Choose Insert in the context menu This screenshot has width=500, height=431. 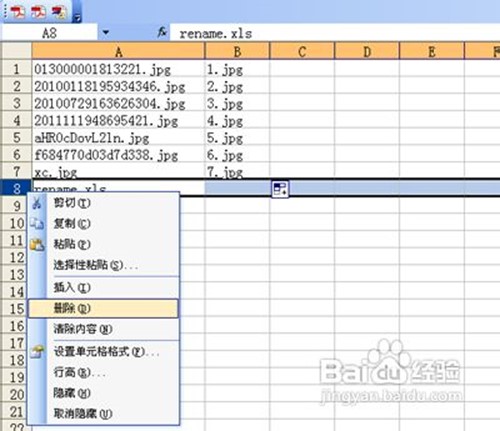(x=103, y=287)
